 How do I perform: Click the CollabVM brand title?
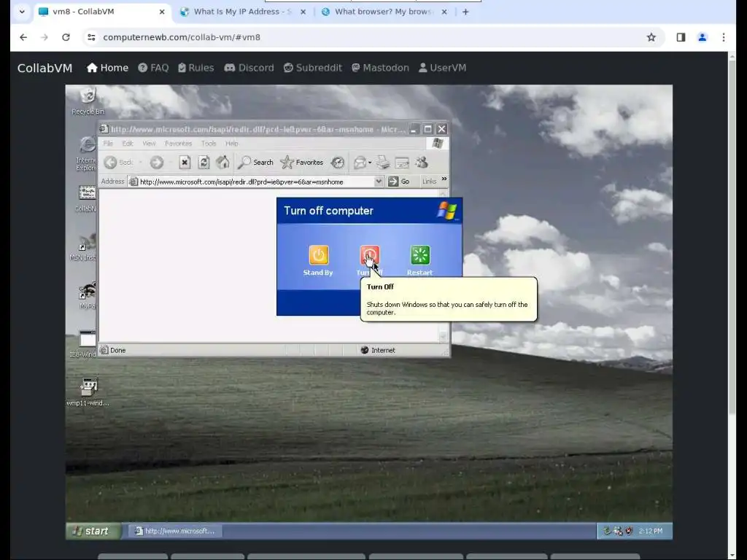(x=44, y=68)
